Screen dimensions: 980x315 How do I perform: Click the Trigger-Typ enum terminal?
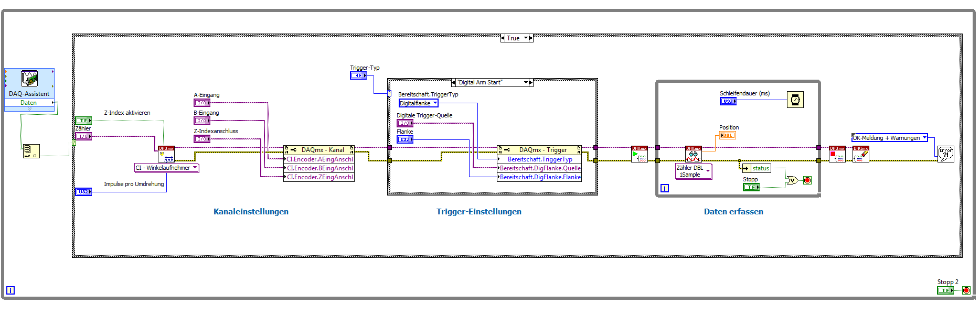click(358, 75)
